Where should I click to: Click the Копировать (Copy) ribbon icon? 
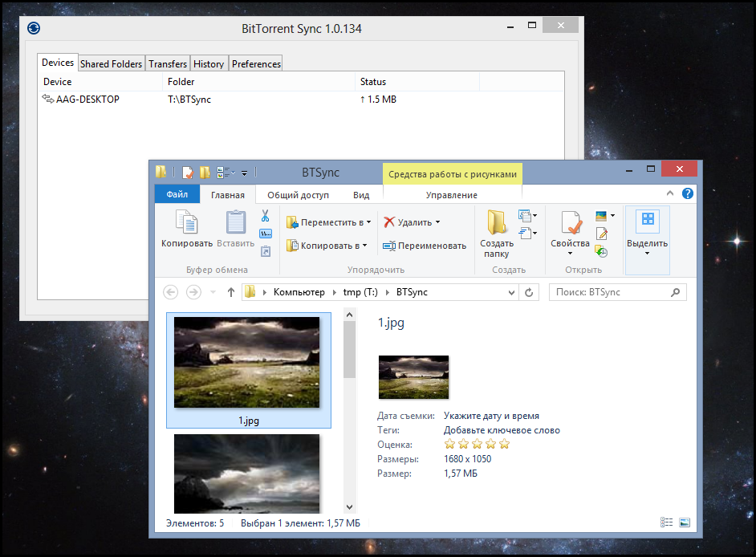click(x=186, y=224)
